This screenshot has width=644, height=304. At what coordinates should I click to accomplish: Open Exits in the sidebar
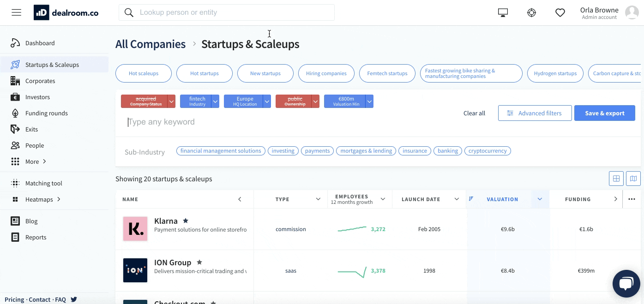(31, 129)
